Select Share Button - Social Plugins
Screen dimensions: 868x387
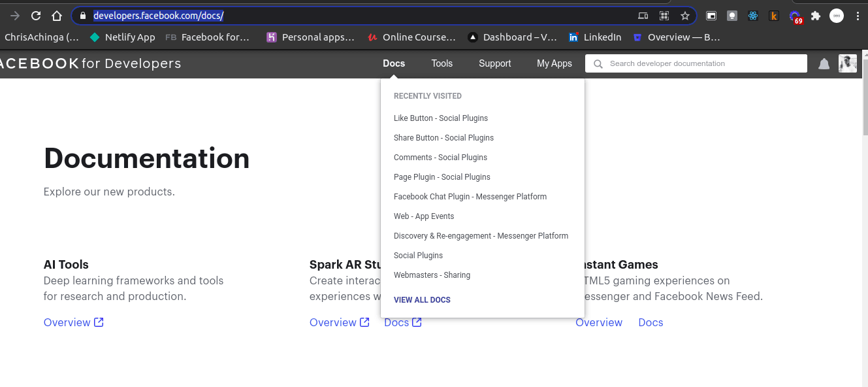(443, 138)
